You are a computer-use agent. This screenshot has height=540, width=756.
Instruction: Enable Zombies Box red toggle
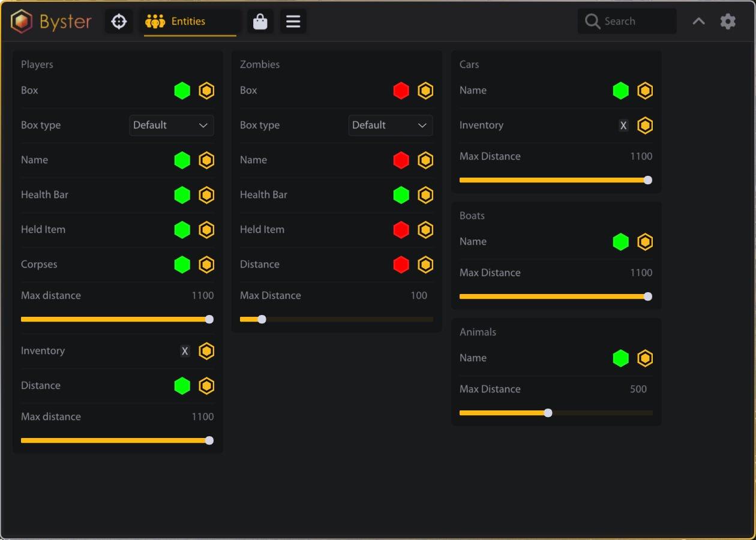point(401,91)
